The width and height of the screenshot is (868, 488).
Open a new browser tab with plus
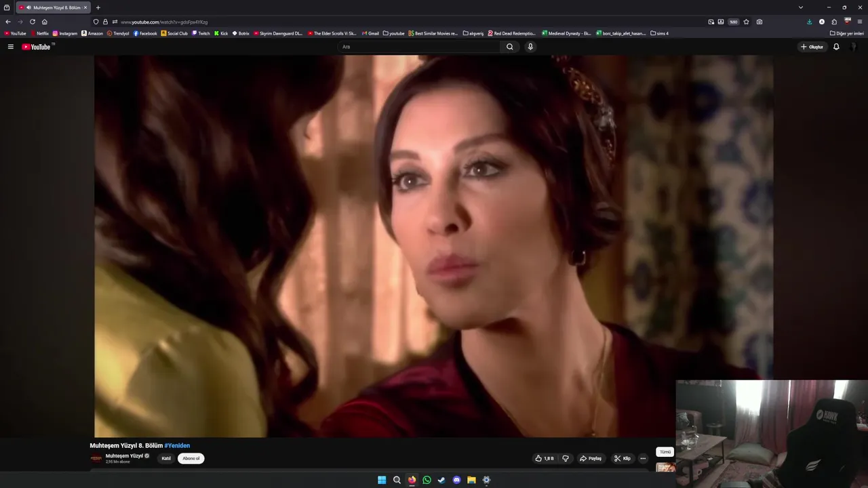[98, 7]
